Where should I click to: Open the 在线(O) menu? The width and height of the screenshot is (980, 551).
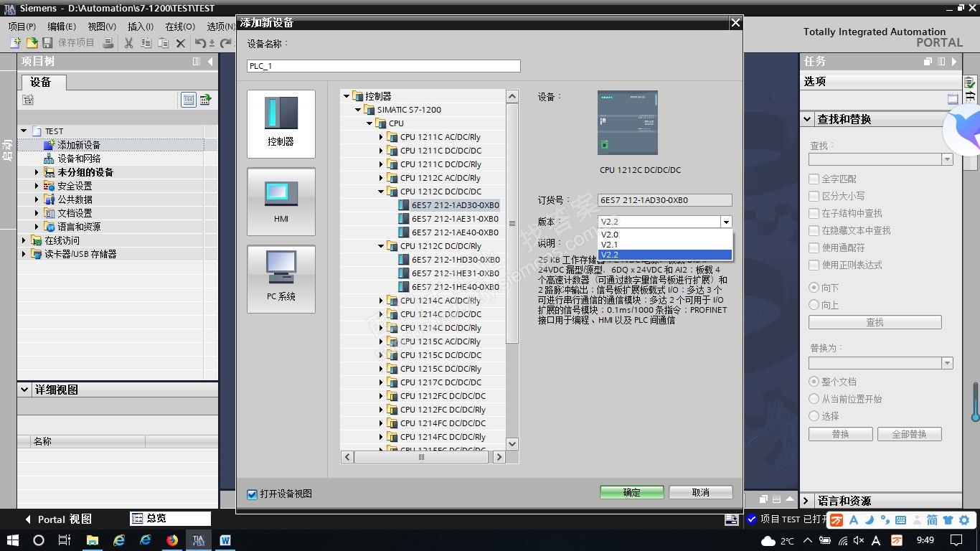pyautogui.click(x=180, y=27)
